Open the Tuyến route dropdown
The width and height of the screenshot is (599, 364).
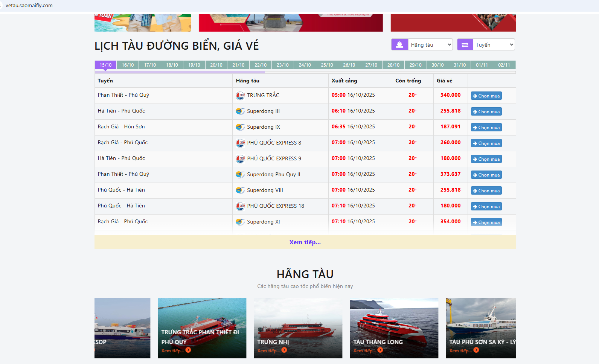[x=494, y=45]
